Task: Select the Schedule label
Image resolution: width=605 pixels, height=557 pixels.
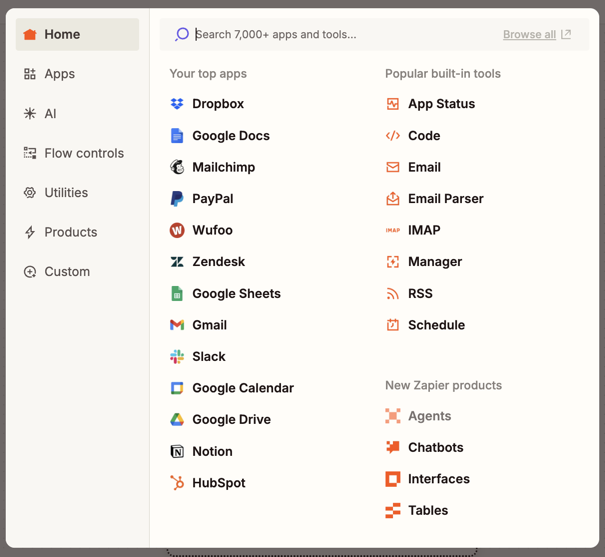Action: [436, 325]
